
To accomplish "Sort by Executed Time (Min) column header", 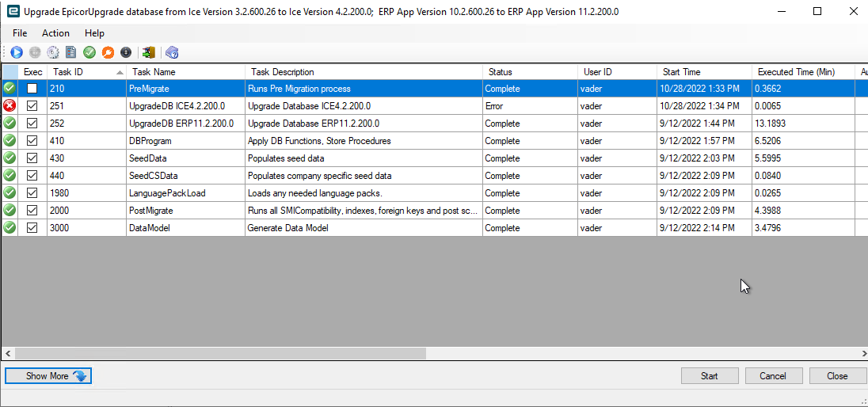I will (x=804, y=72).
